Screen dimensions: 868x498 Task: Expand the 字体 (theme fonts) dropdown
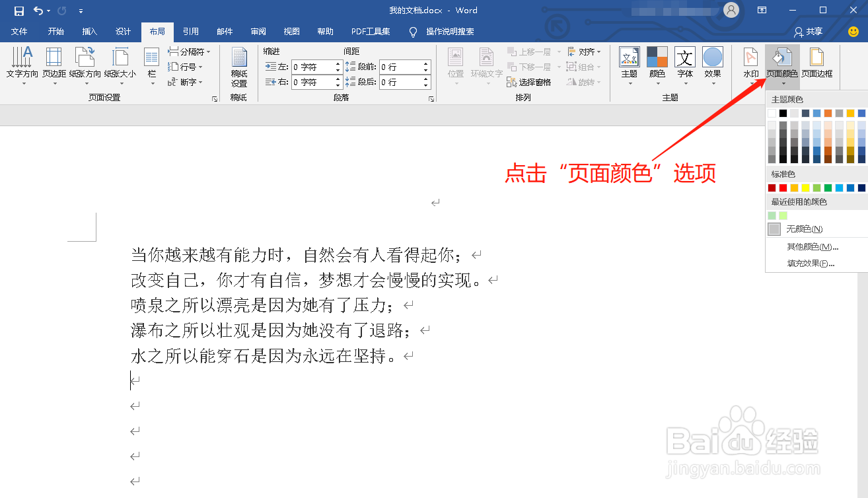[x=685, y=63]
